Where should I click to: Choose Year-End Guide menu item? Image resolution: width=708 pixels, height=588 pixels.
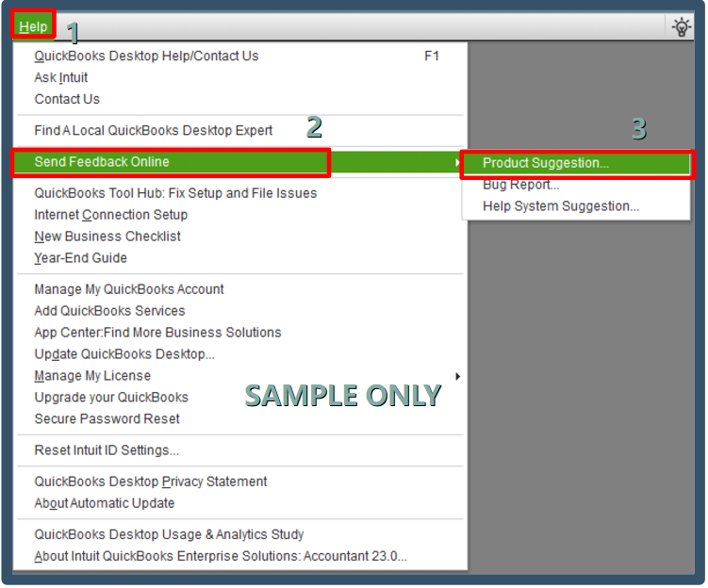click(80, 258)
